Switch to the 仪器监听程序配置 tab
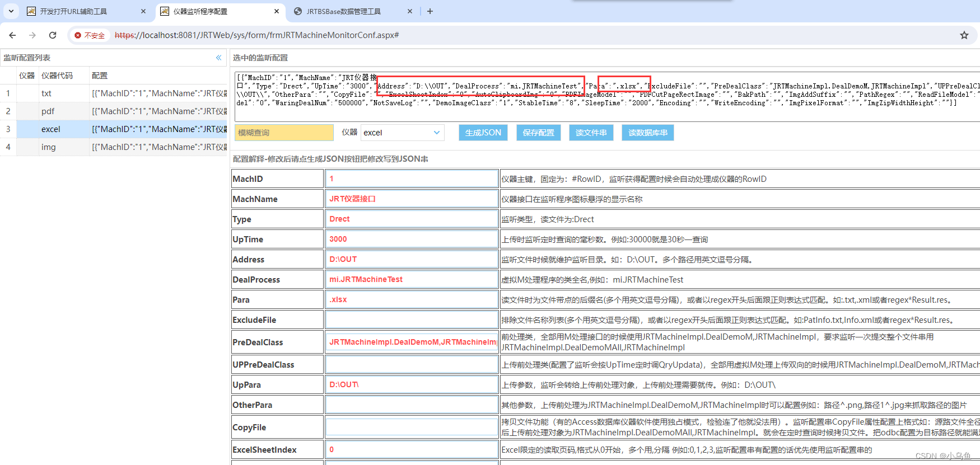The width and height of the screenshot is (980, 465). point(200,11)
